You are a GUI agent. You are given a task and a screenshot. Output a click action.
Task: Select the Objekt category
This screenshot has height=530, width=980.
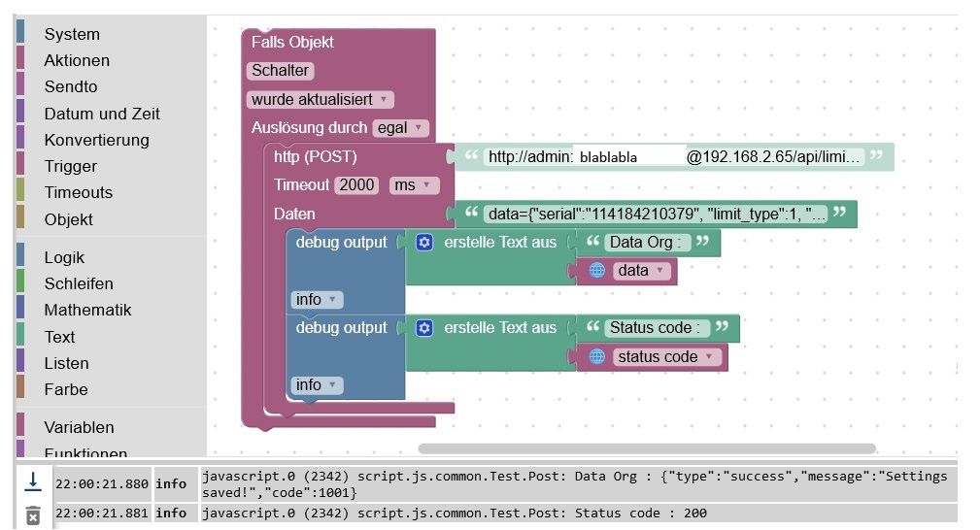tap(68, 219)
